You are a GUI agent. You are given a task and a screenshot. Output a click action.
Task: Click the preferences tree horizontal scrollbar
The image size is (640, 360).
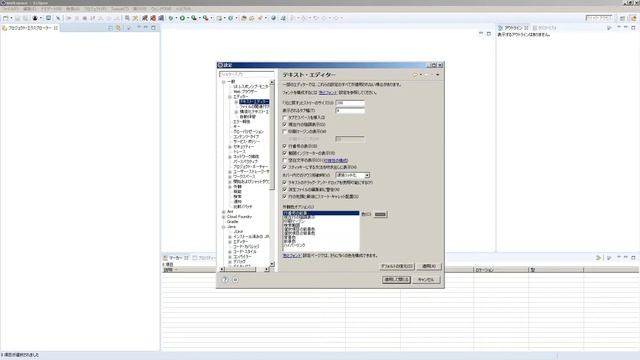point(244,269)
